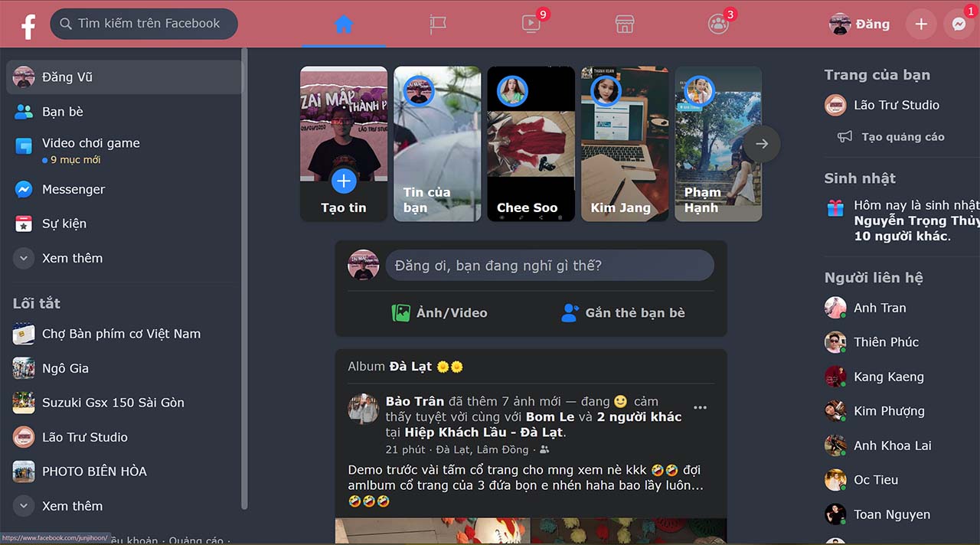Select the Home icon in top navigation
Image resolution: width=980 pixels, height=545 pixels.
(x=343, y=24)
